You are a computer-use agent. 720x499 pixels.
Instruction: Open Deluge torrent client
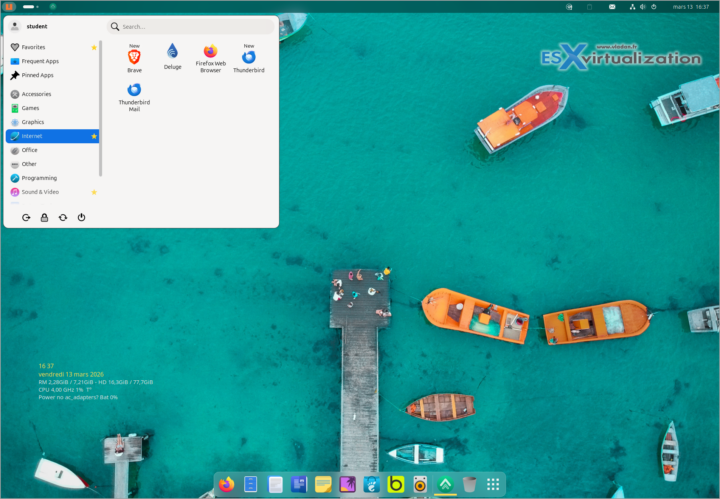click(x=173, y=54)
